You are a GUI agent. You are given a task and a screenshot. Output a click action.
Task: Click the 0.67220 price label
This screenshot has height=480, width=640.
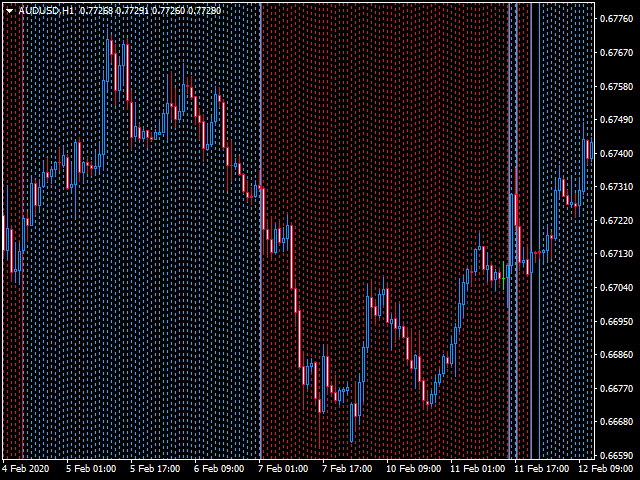[x=616, y=220]
